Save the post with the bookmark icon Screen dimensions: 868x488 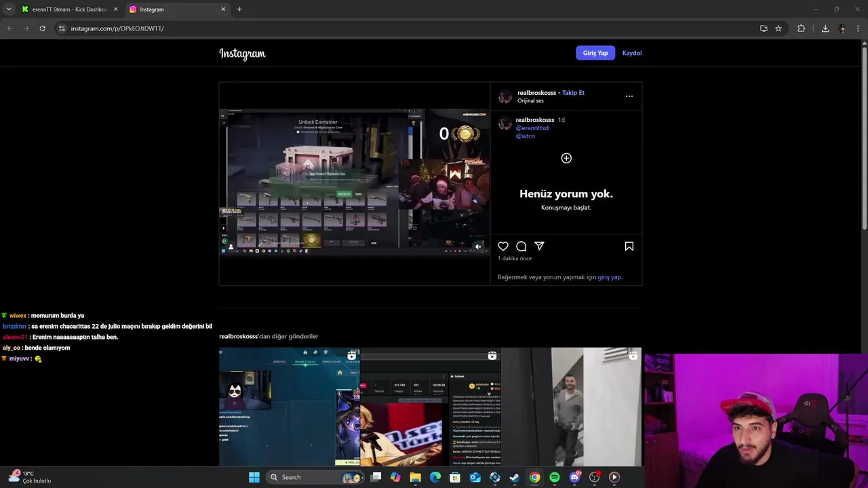click(629, 246)
